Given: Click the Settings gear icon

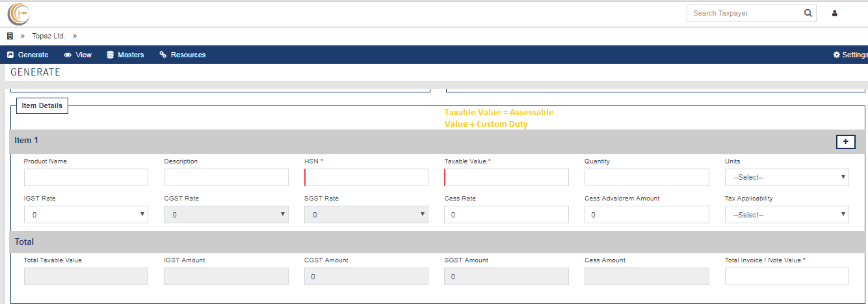Looking at the screenshot, I should click(x=837, y=55).
